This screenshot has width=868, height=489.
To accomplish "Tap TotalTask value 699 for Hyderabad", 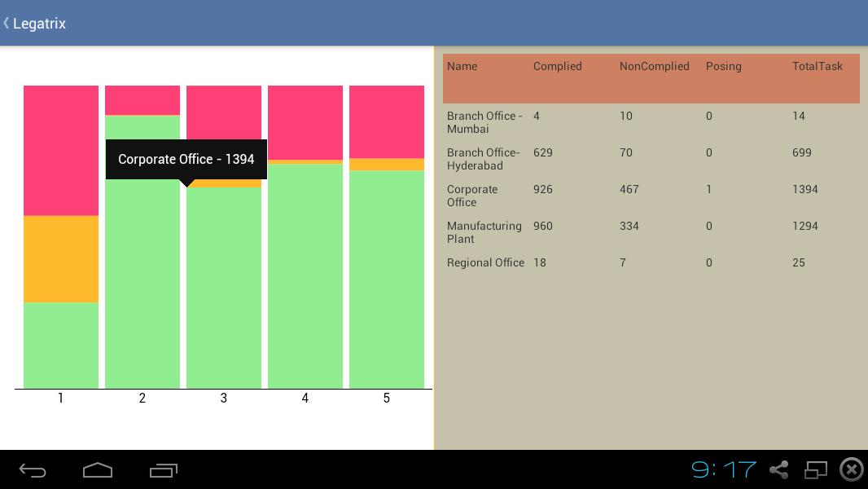I will (x=801, y=153).
